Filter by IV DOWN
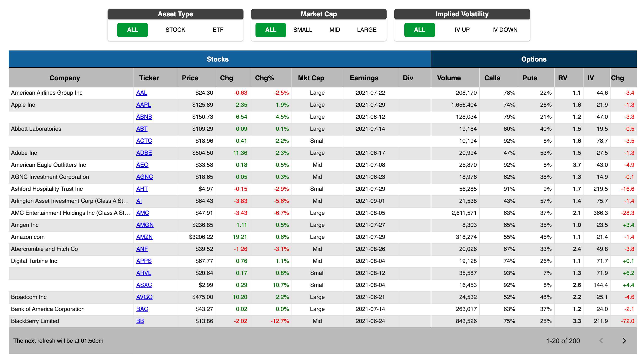 click(505, 30)
